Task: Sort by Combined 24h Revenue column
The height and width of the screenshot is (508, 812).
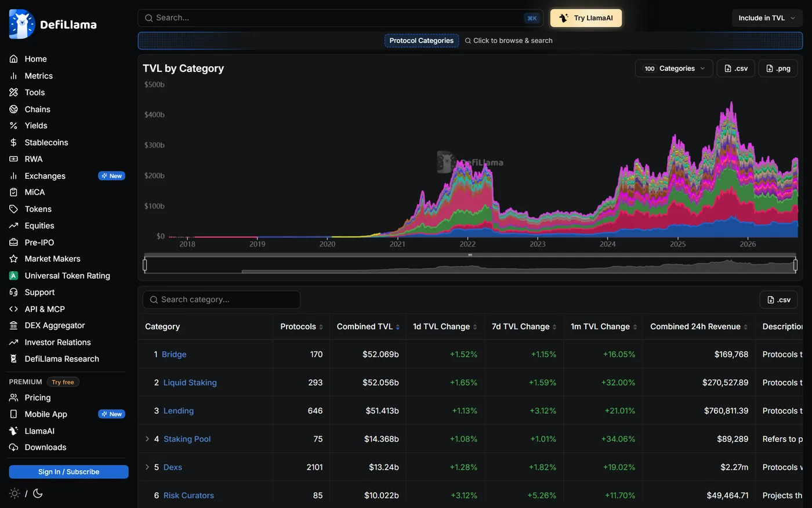Action: pyautogui.click(x=699, y=327)
